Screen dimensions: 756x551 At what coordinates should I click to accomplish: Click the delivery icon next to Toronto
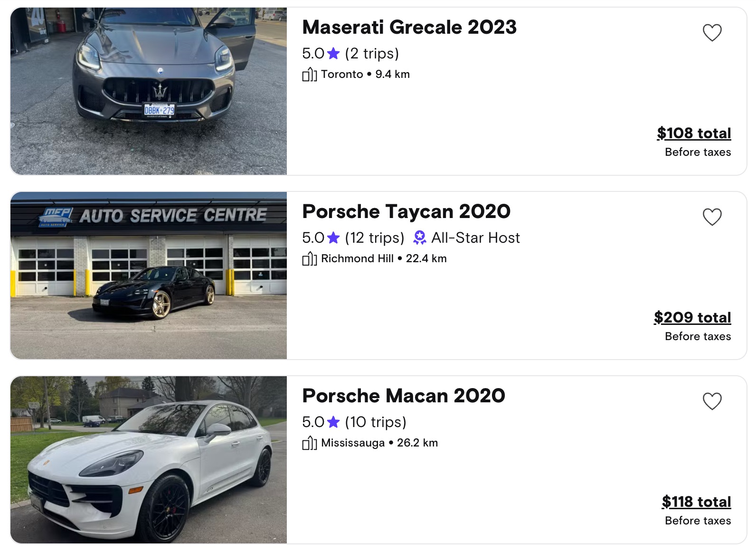point(309,74)
